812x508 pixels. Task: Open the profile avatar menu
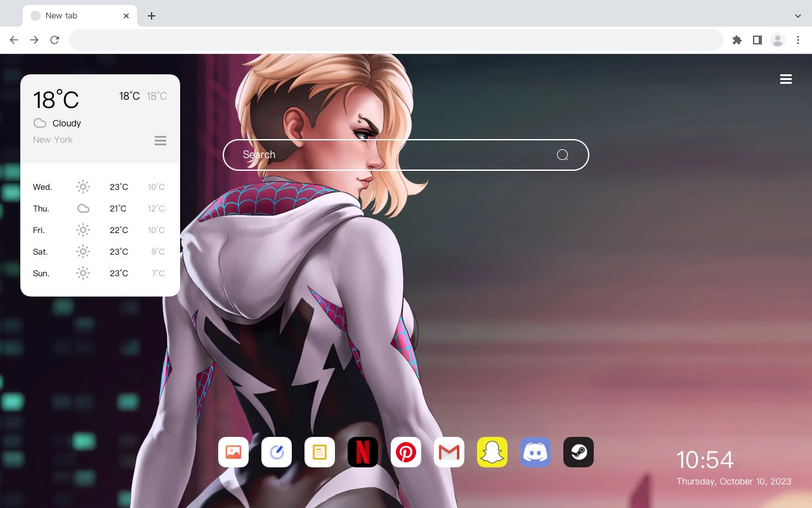778,40
